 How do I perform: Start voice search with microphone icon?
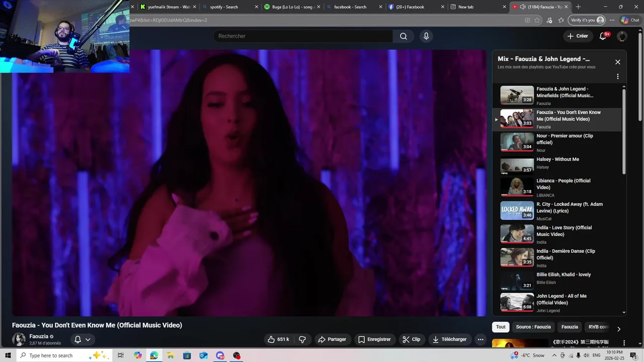click(426, 36)
